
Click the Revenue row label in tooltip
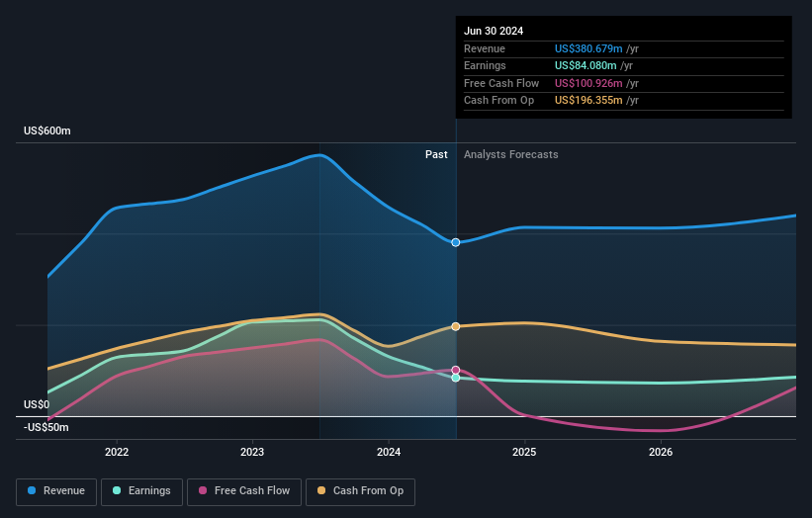click(485, 48)
